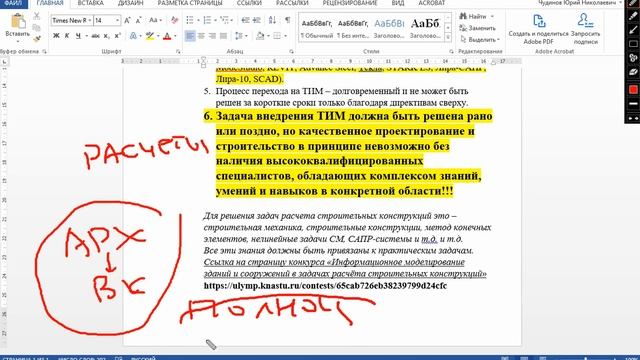Select the rectangle tool in annotation toolbar
640x360 pixels.
point(633,44)
